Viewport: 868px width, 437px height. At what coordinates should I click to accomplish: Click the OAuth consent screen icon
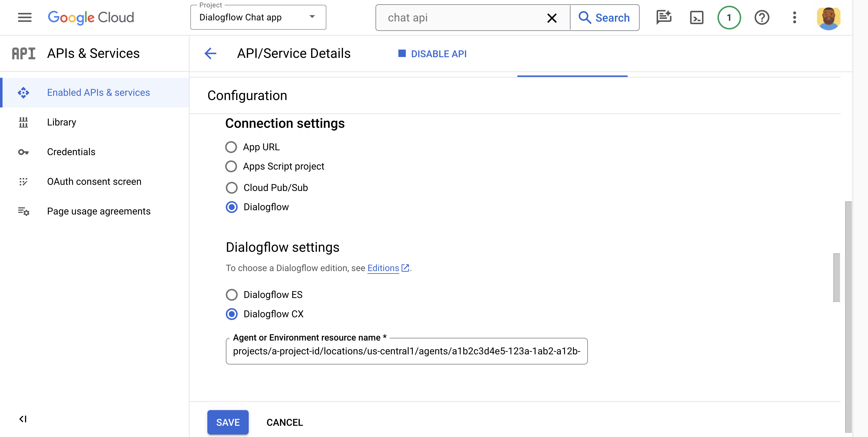(x=23, y=181)
